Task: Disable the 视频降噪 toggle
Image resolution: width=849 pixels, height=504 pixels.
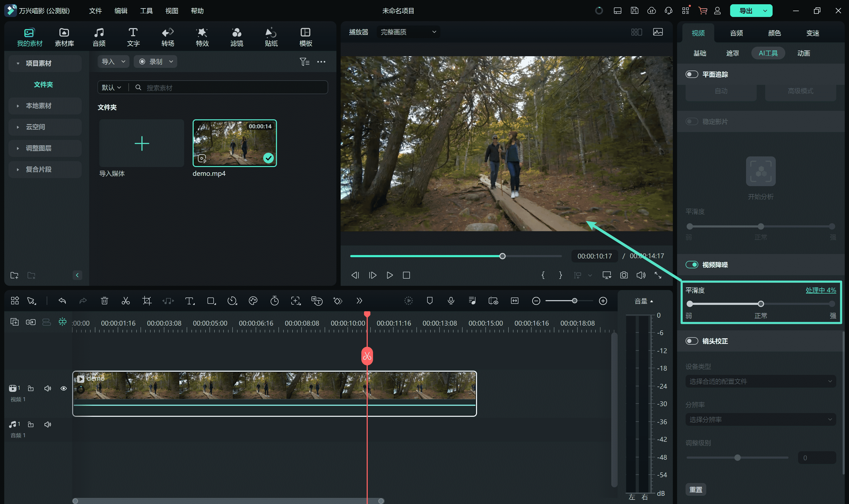Action: coord(692,265)
